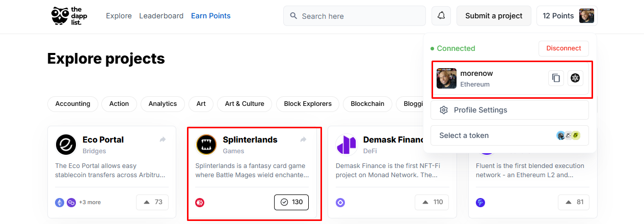644x224 pixels.
Task: Copy the morenow wallet address
Action: [556, 78]
